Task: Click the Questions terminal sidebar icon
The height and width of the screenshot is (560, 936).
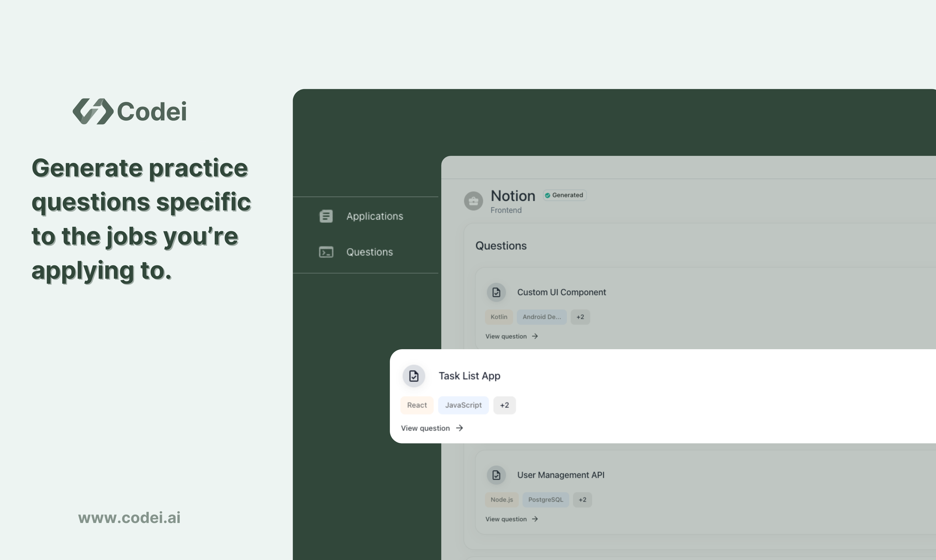Action: (326, 252)
